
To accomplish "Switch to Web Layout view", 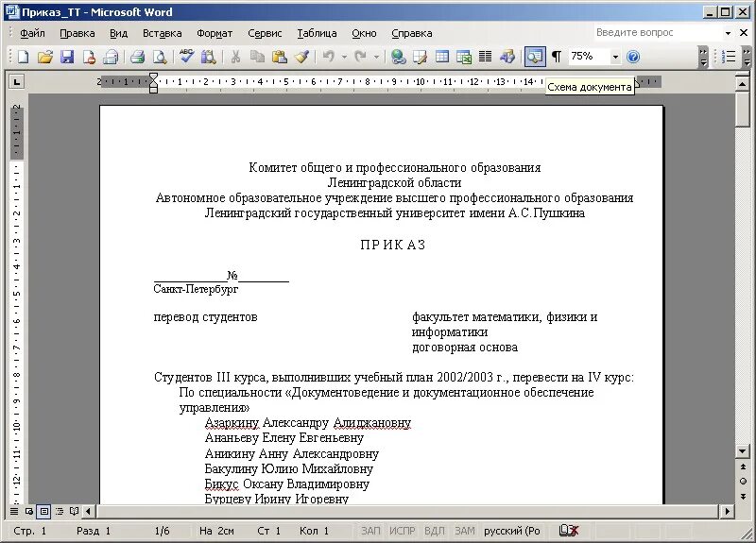I will [29, 511].
